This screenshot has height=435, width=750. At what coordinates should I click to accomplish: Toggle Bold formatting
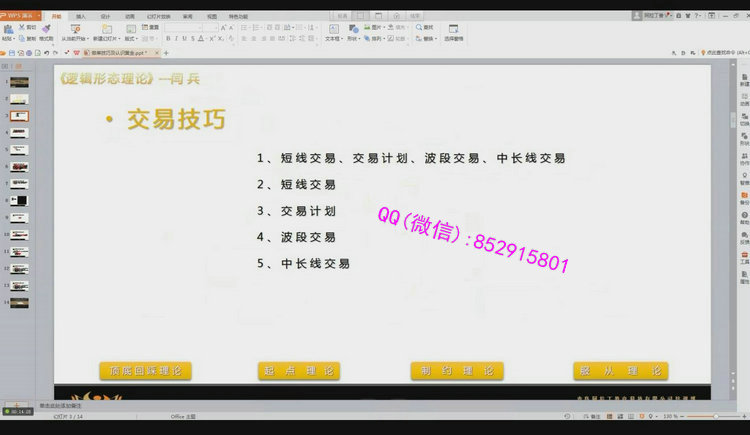[x=169, y=38]
